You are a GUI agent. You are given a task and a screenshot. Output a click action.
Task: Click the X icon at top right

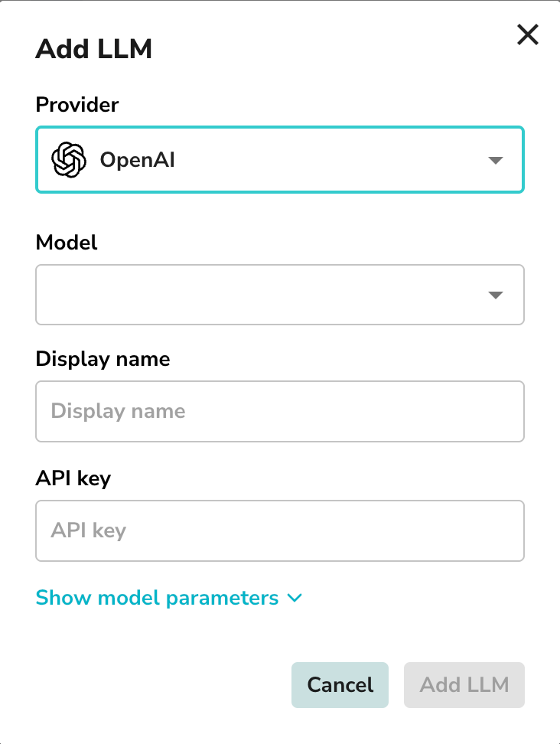click(x=527, y=34)
